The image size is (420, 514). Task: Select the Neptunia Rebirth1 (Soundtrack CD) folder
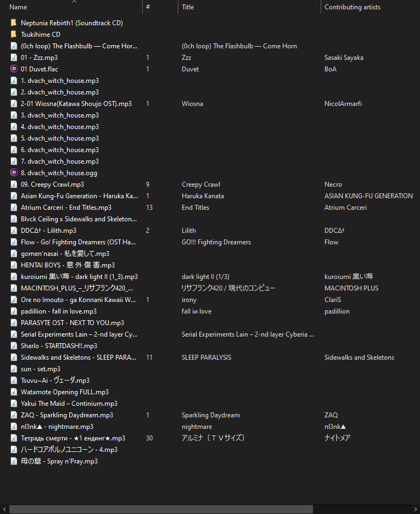72,23
